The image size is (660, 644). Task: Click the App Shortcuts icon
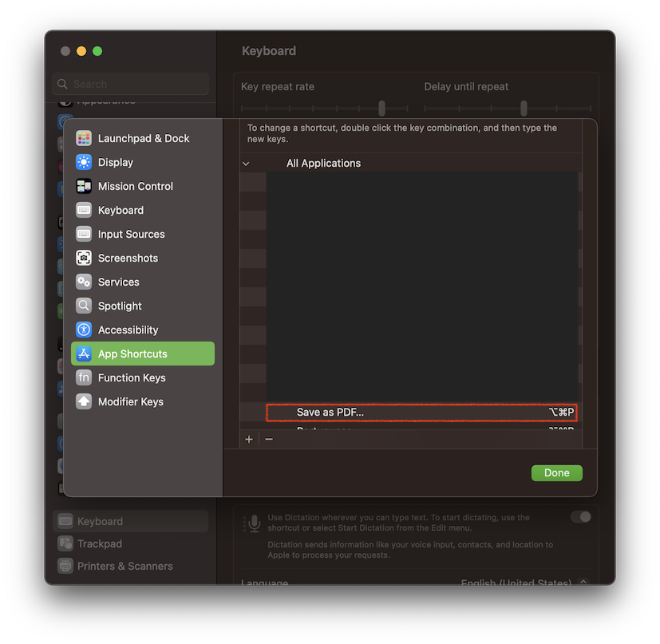[84, 354]
